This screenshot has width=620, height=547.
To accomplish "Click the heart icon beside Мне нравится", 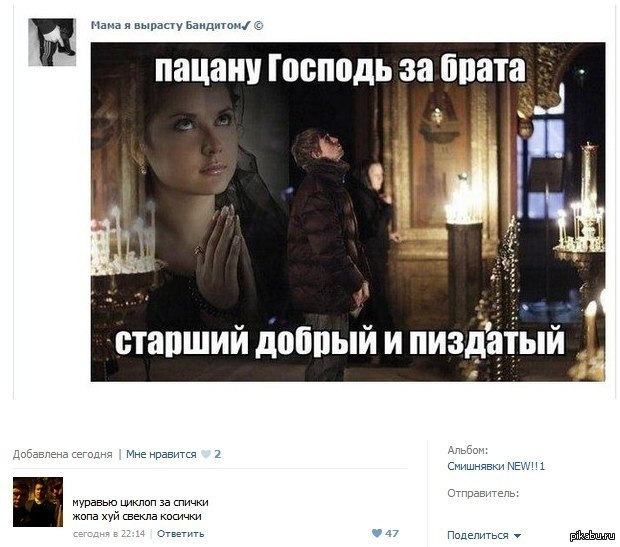I will (206, 454).
